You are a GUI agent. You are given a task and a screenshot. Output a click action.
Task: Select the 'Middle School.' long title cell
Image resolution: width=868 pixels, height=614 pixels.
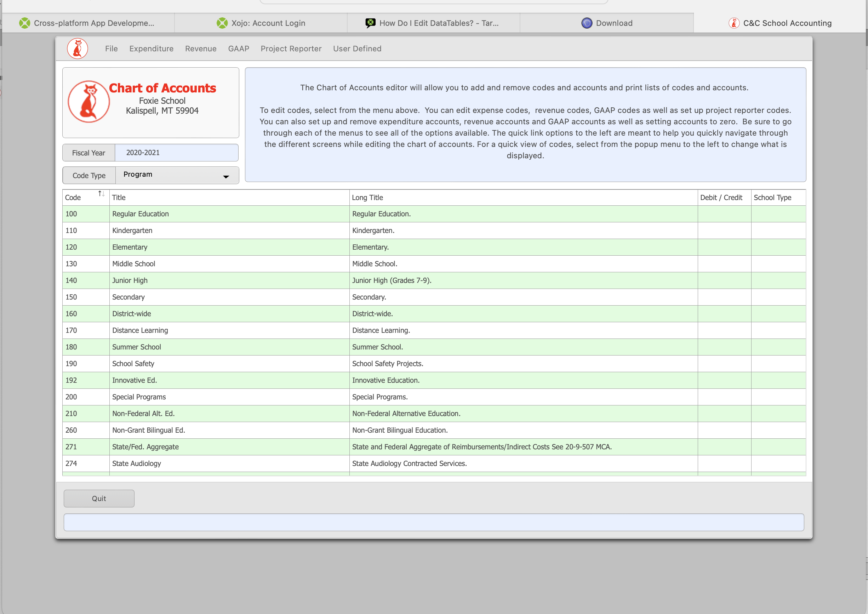[524, 264]
